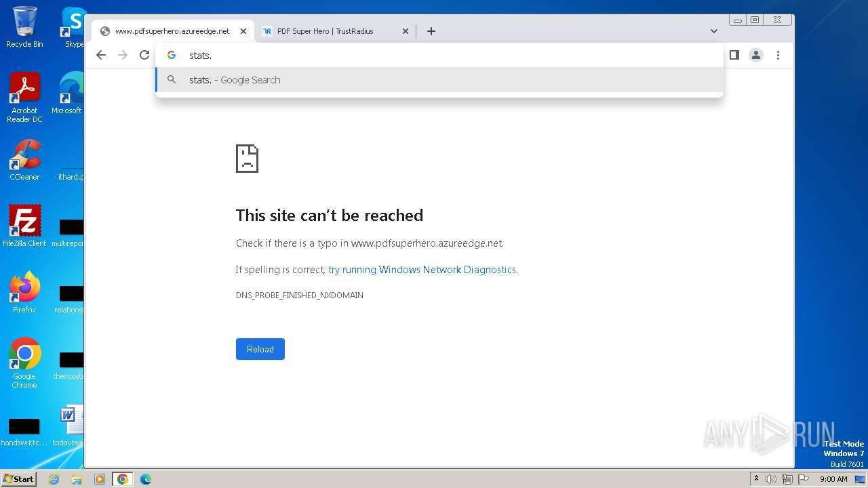Open the Windows Start menu
Viewport: 868px width, 488px height.
click(x=18, y=479)
